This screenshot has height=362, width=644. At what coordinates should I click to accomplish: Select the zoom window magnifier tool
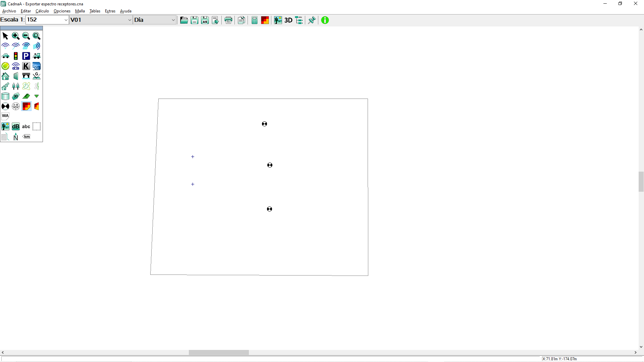point(37,36)
